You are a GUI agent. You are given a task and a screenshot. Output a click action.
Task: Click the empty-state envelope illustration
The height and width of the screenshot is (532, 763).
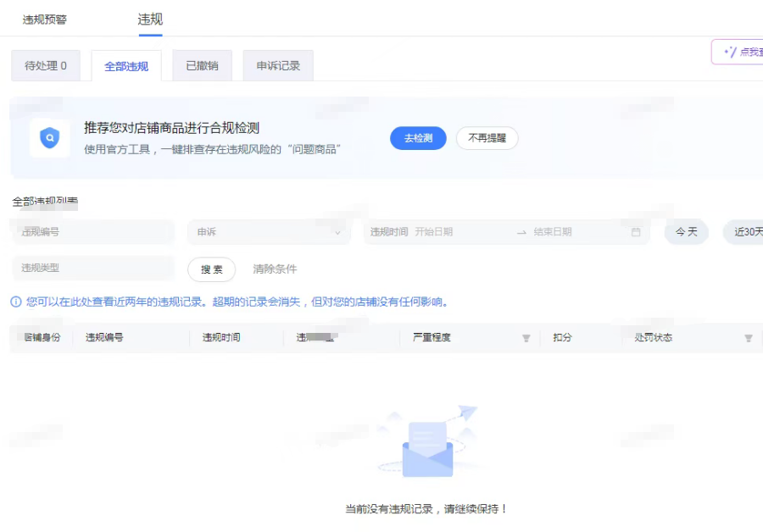click(427, 445)
